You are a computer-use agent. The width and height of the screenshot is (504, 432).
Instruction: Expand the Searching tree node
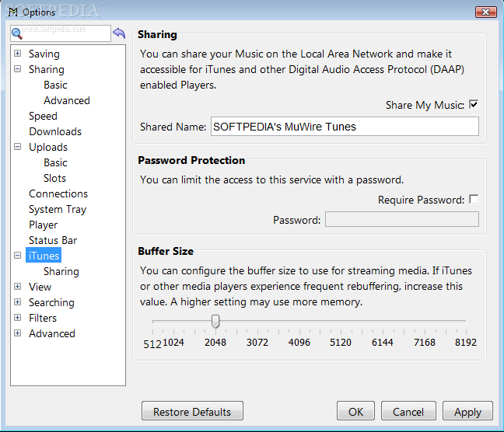pyautogui.click(x=18, y=302)
